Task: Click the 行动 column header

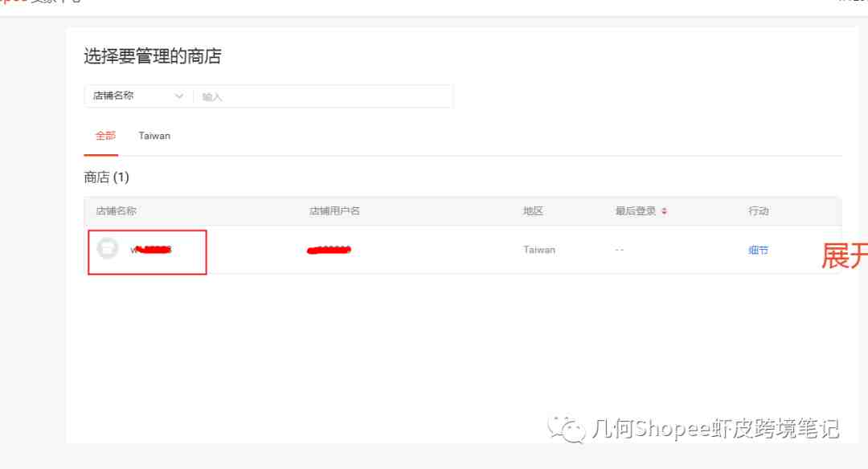Action: click(x=759, y=210)
